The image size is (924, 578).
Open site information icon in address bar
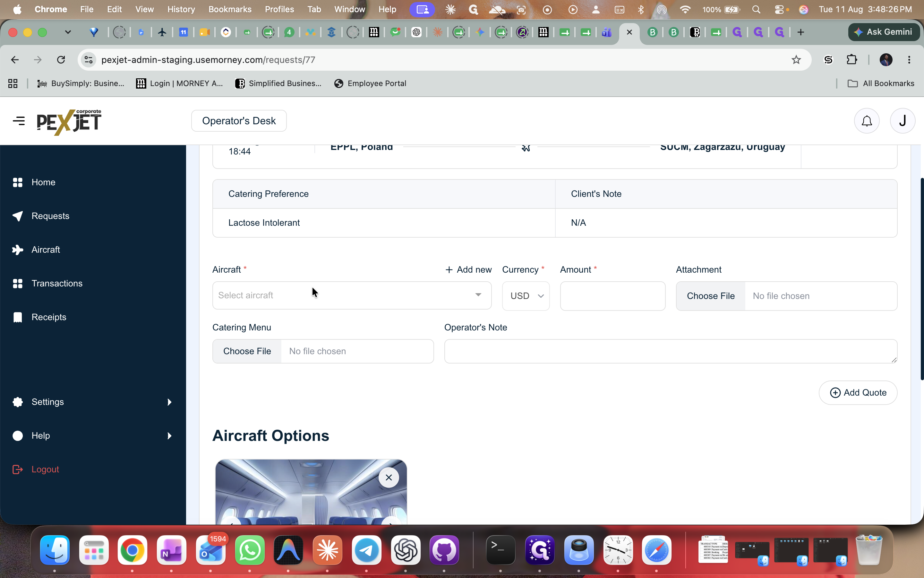(x=89, y=60)
